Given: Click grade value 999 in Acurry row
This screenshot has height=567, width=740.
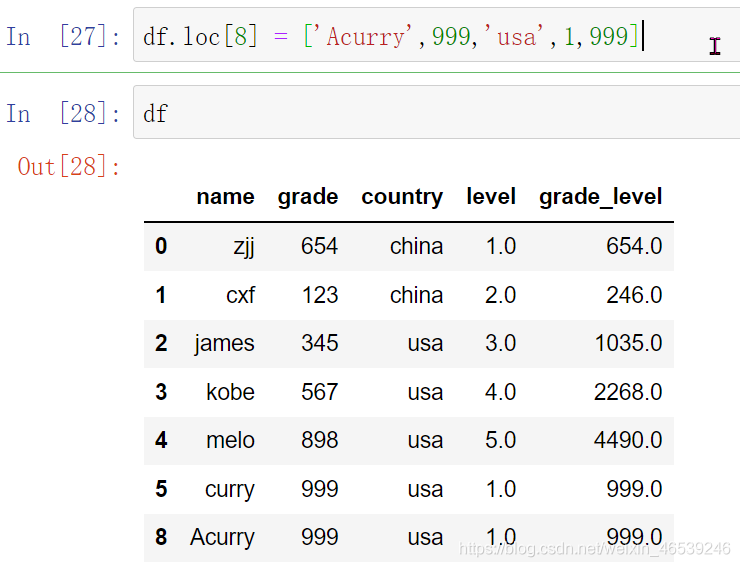Looking at the screenshot, I should pos(320,537).
